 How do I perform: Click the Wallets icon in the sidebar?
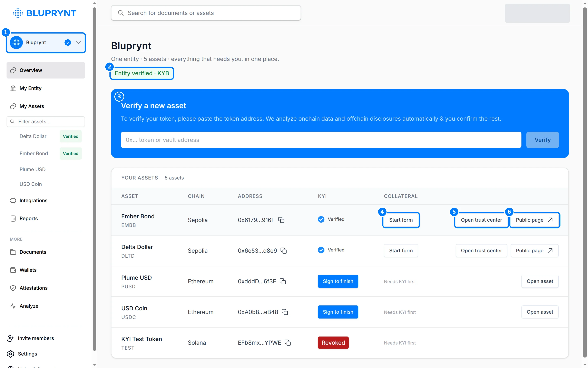point(13,270)
